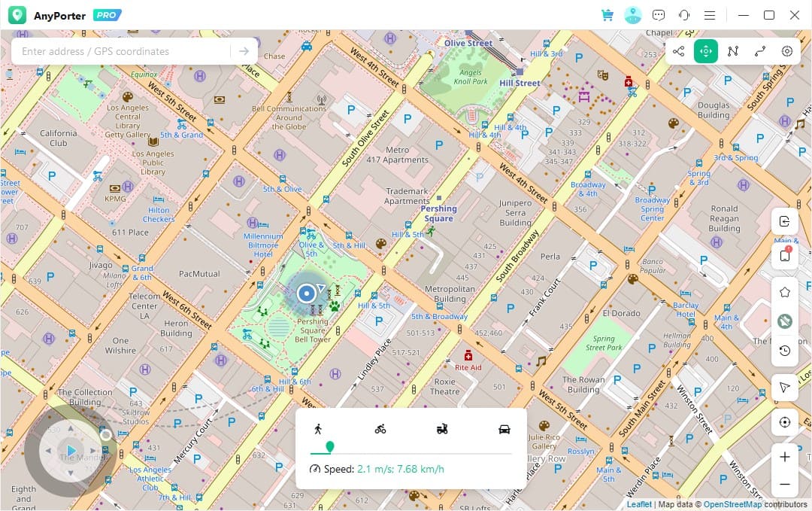Select cycling speed mode
Screen dimensions: 812x511
(x=380, y=429)
